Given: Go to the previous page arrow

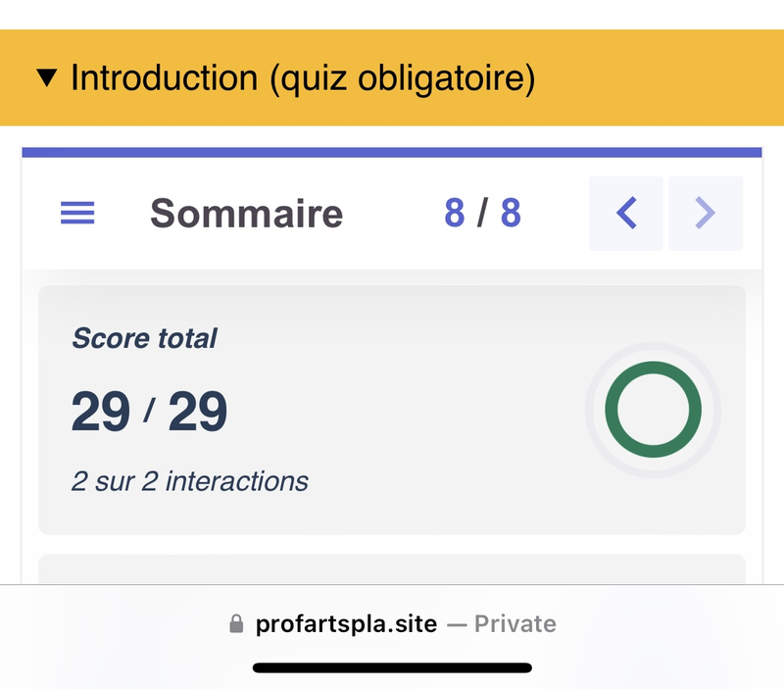Looking at the screenshot, I should coord(626,213).
